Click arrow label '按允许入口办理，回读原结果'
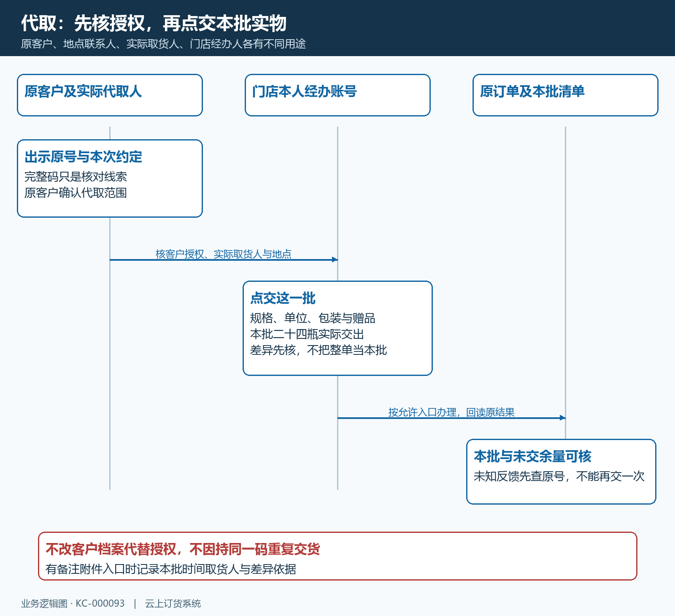The image size is (675, 616). [451, 412]
